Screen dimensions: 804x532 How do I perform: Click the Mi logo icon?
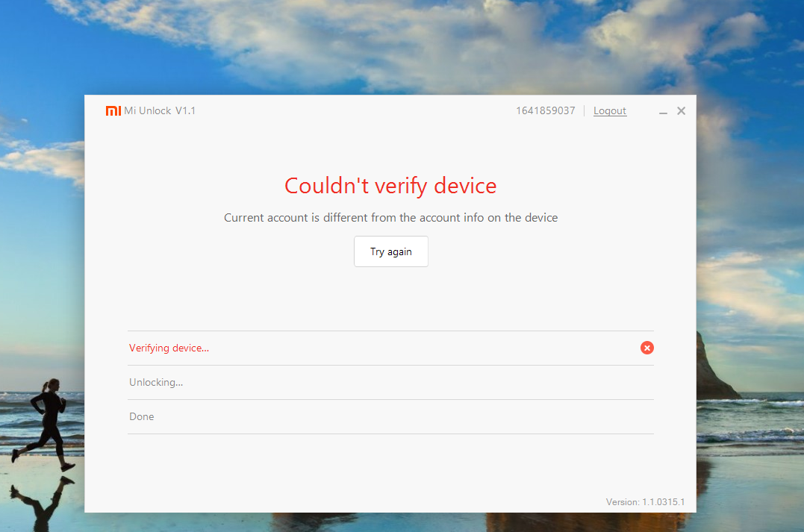[x=113, y=110]
